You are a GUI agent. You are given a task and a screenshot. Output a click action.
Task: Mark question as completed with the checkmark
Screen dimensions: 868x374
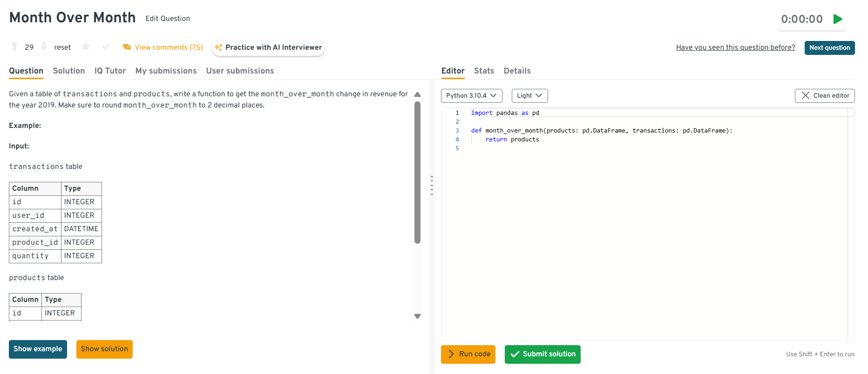point(106,47)
